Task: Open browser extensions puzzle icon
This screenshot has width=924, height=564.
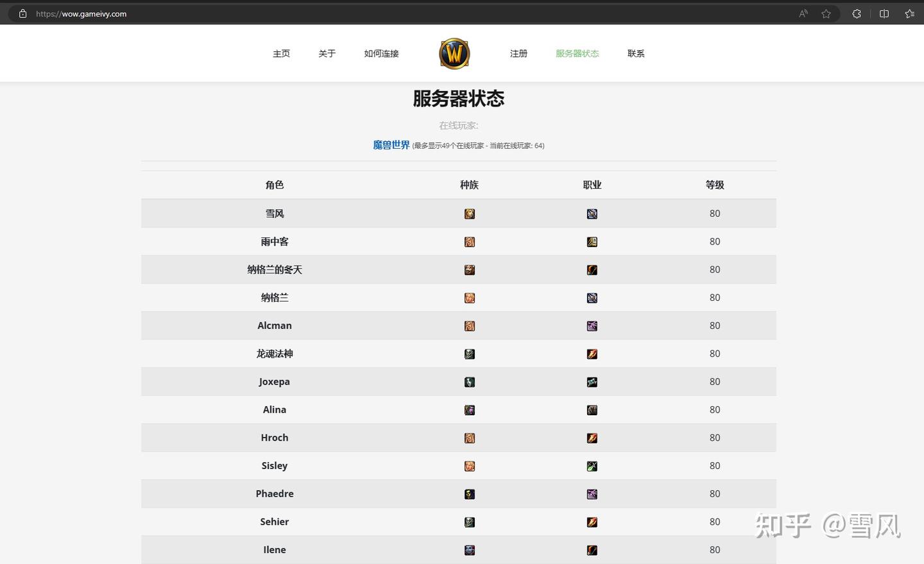Action: [857, 13]
